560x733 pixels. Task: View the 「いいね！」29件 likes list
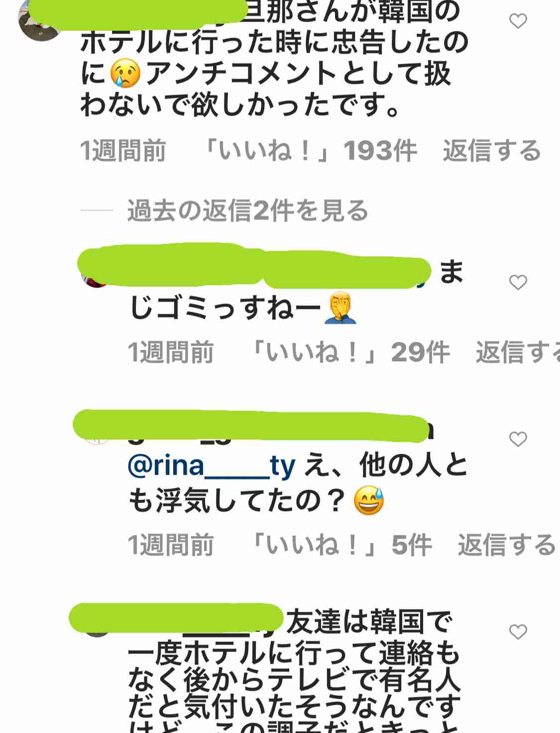coord(351,352)
